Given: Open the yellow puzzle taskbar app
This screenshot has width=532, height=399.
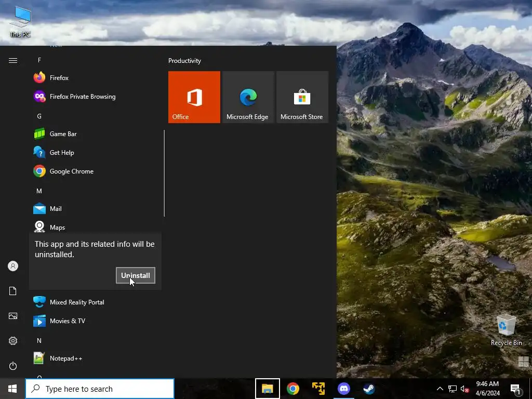Looking at the screenshot, I should tap(318, 389).
